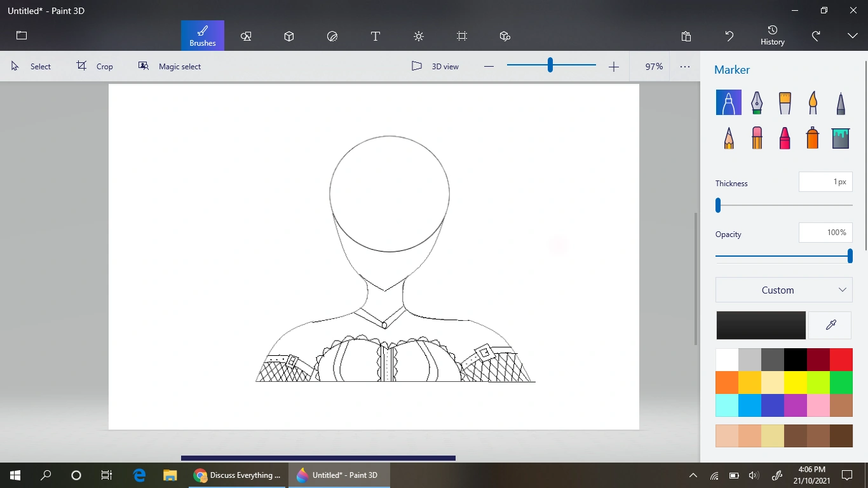868x488 pixels.
Task: Open the Effects panel
Action: [x=418, y=36]
